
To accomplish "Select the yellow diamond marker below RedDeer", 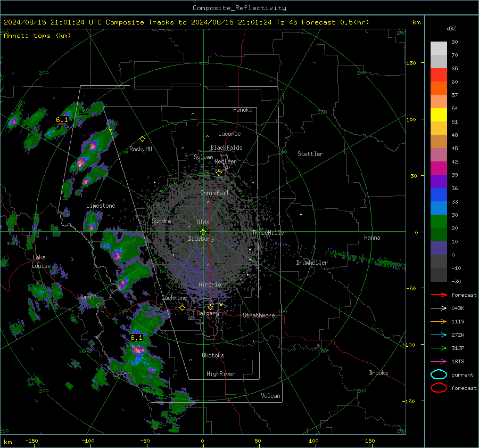I will 219,173.
